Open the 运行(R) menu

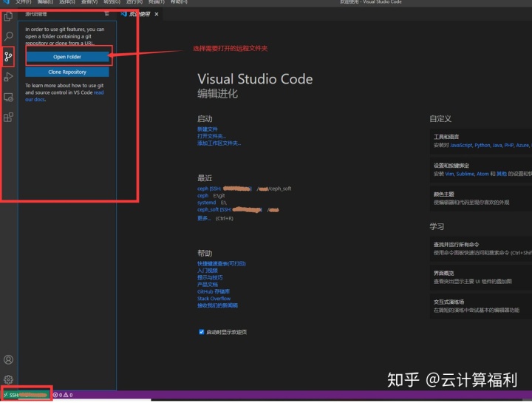[x=134, y=2]
